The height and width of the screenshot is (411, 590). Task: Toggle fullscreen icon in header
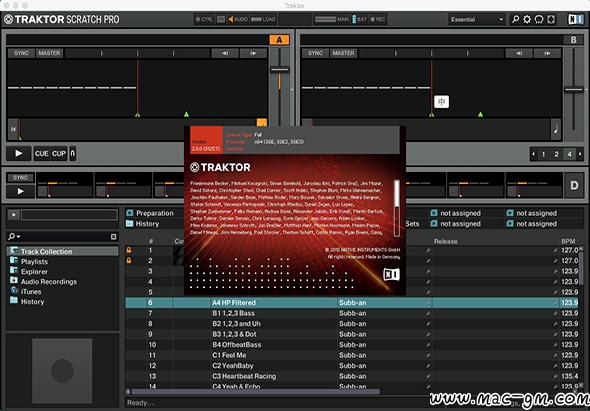(551, 19)
